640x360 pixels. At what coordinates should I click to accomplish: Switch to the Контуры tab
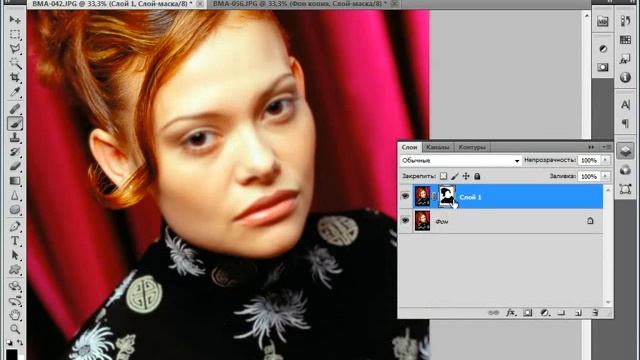tap(472, 147)
